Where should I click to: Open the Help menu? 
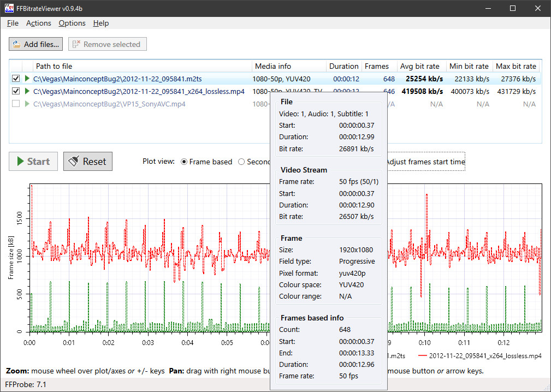click(101, 23)
